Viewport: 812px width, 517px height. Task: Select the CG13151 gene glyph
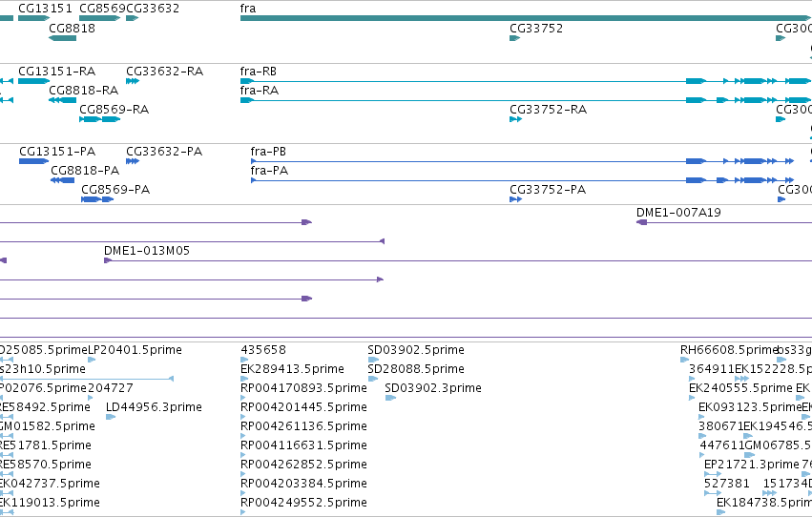33,18
